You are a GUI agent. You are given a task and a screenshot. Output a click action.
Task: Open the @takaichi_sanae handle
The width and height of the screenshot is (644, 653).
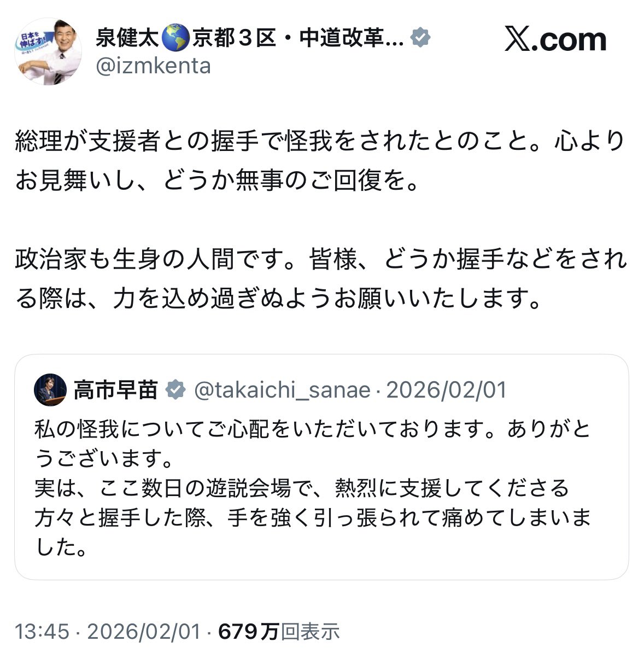click(x=282, y=390)
